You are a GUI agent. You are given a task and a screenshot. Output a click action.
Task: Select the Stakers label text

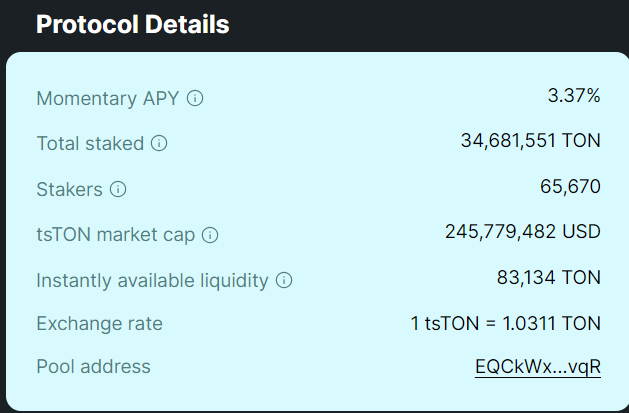(69, 189)
